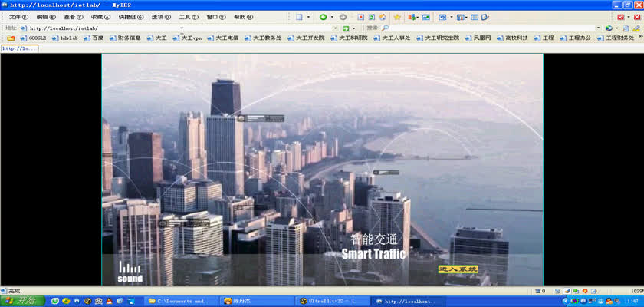This screenshot has width=644, height=307.
Task: Open Favorites with the star icon
Action: click(397, 17)
